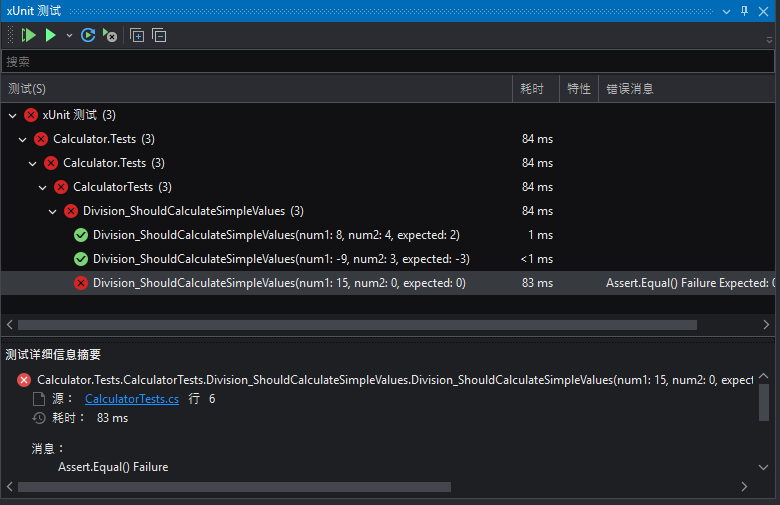Image resolution: width=780 pixels, height=505 pixels.
Task: Collapse all tests in tree
Action: pos(159,35)
